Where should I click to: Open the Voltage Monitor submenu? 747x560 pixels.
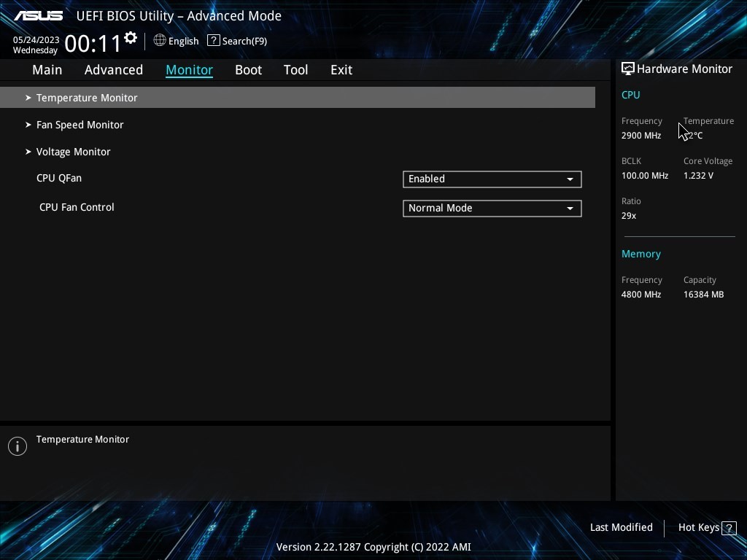click(73, 152)
